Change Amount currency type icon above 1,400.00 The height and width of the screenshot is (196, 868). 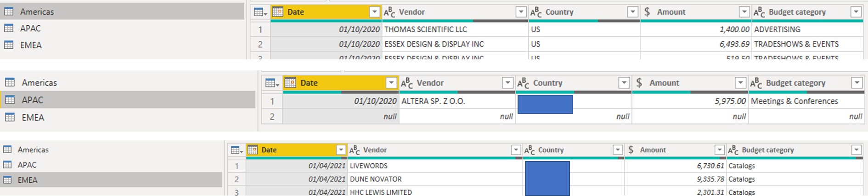(x=647, y=12)
